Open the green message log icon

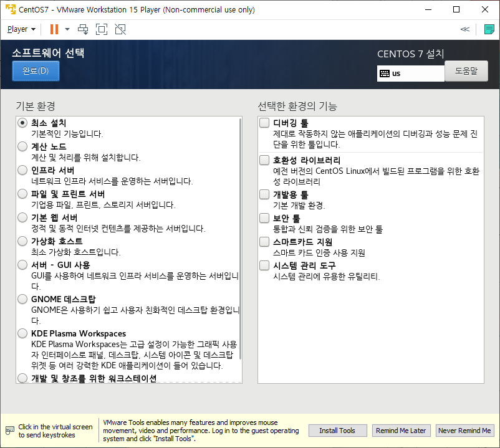(489, 29)
